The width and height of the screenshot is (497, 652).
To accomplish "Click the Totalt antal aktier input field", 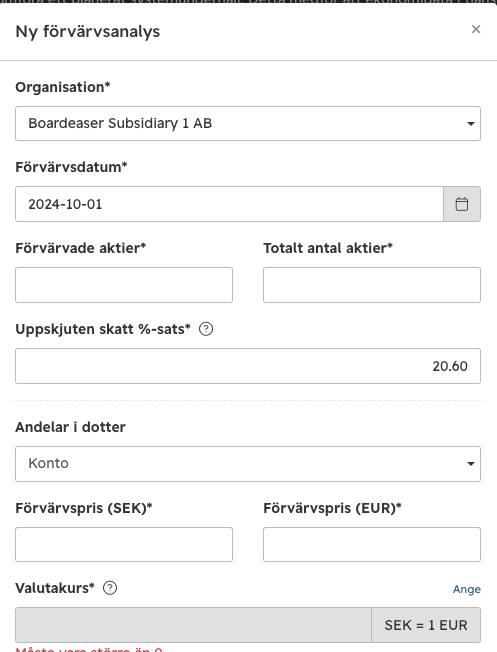I will (372, 285).
